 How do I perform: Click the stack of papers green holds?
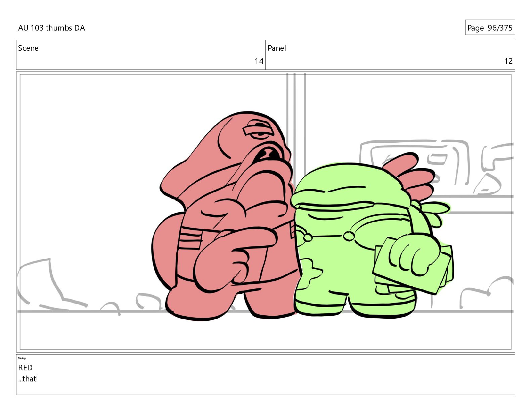click(412, 266)
